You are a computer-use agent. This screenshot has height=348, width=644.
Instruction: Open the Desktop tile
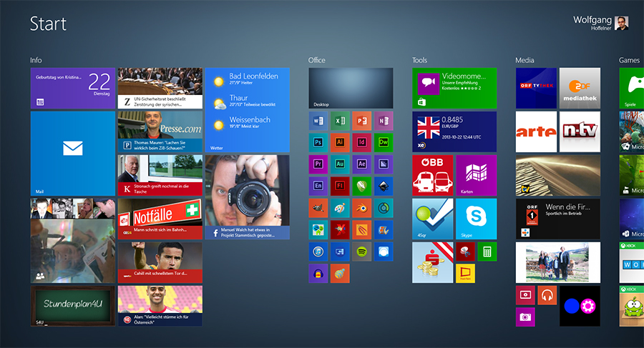pos(351,88)
